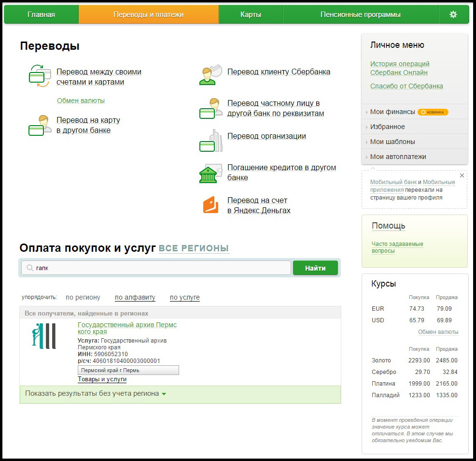Viewport: 476px width, 461px height.
Task: Click the Серебро sale price 32.84
Action: (450, 372)
